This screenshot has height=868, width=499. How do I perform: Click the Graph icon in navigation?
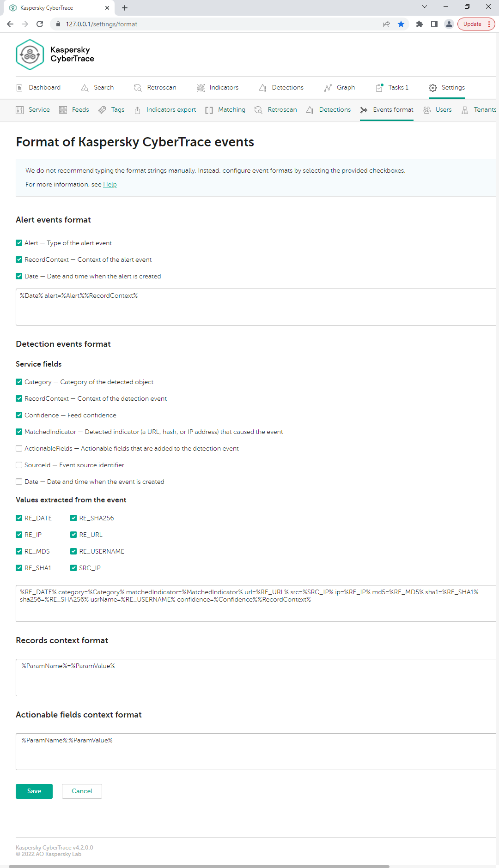point(328,88)
